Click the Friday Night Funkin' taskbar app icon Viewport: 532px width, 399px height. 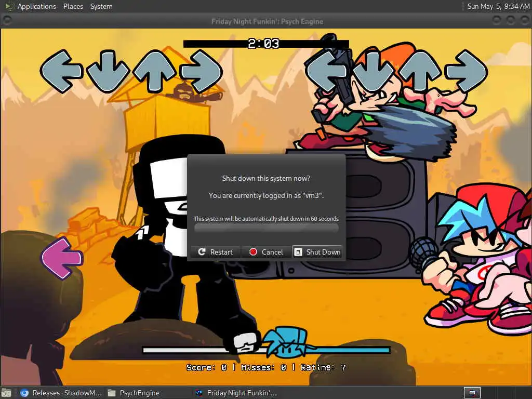tap(199, 393)
